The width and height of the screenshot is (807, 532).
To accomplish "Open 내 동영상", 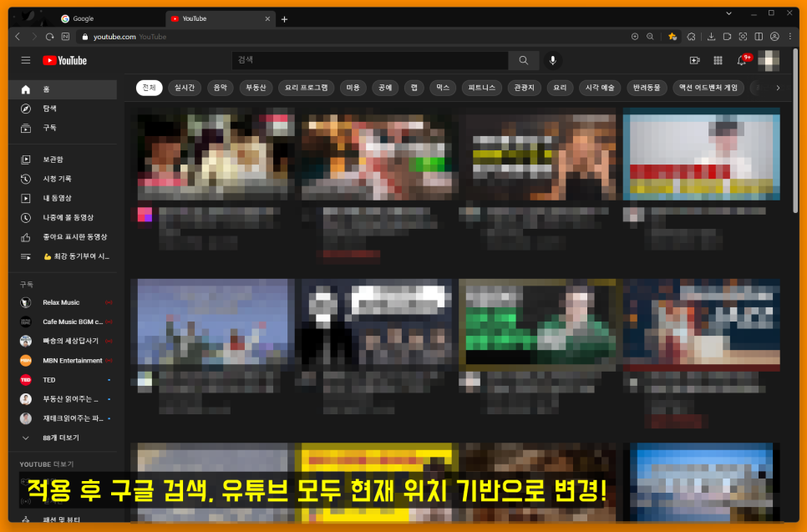I will (63, 198).
